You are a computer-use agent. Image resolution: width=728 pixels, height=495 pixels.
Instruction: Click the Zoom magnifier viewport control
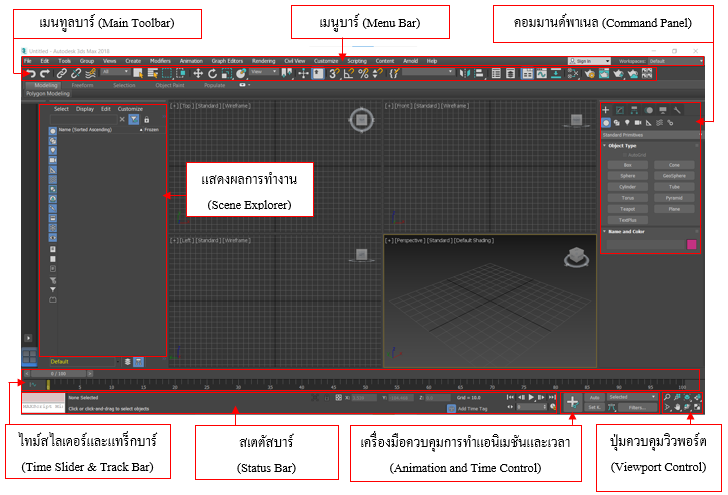[x=667, y=397]
